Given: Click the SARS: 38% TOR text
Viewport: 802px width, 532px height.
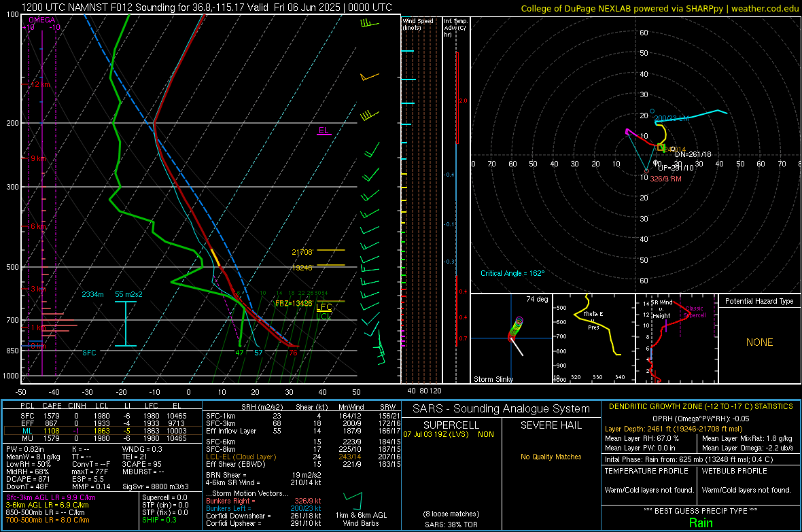Looking at the screenshot, I should click(450, 525).
